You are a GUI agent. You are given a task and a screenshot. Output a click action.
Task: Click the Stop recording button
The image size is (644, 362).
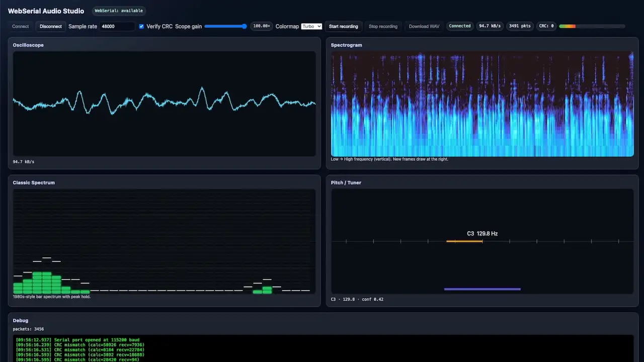pyautogui.click(x=383, y=26)
